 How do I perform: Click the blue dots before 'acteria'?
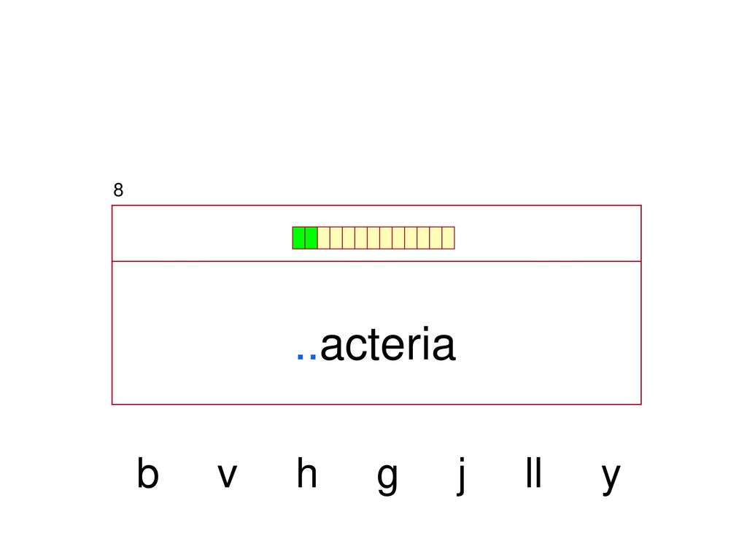click(307, 356)
